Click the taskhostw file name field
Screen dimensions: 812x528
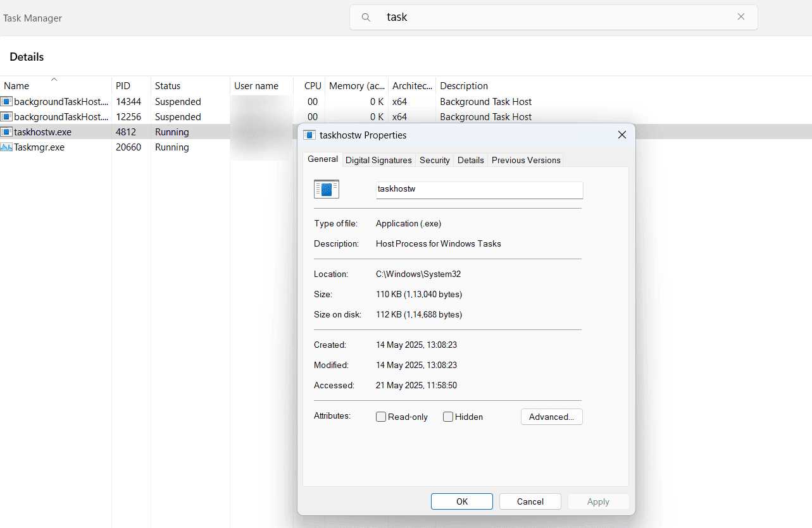click(x=479, y=189)
